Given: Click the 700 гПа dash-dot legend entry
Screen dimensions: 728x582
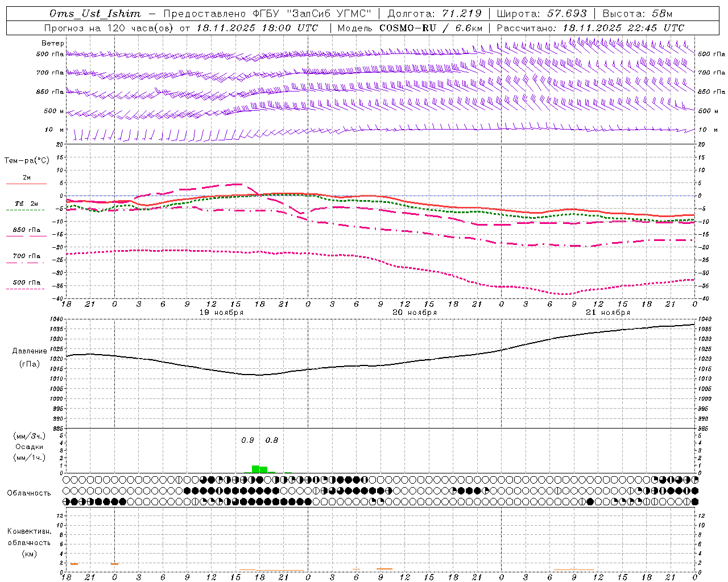Looking at the screenshot, I should coord(26,256).
